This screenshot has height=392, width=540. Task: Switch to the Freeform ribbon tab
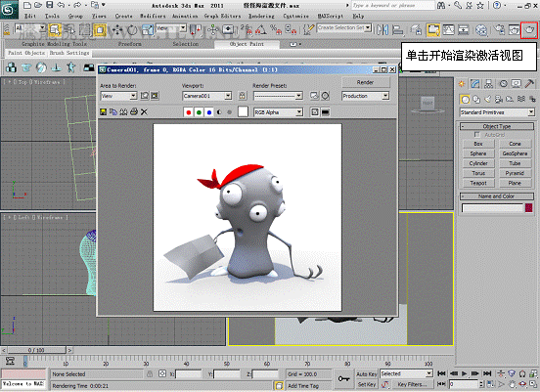(129, 44)
